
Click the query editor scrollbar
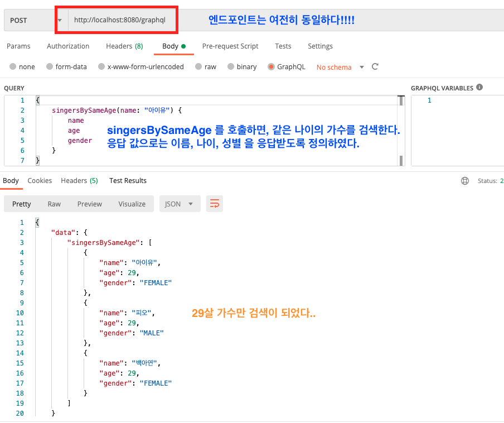pos(401,130)
